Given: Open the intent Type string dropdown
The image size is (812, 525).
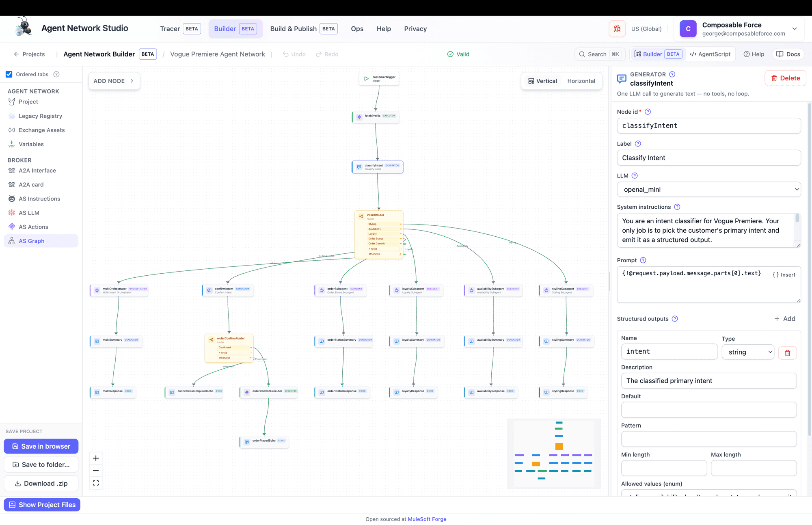Looking at the screenshot, I should pos(748,352).
